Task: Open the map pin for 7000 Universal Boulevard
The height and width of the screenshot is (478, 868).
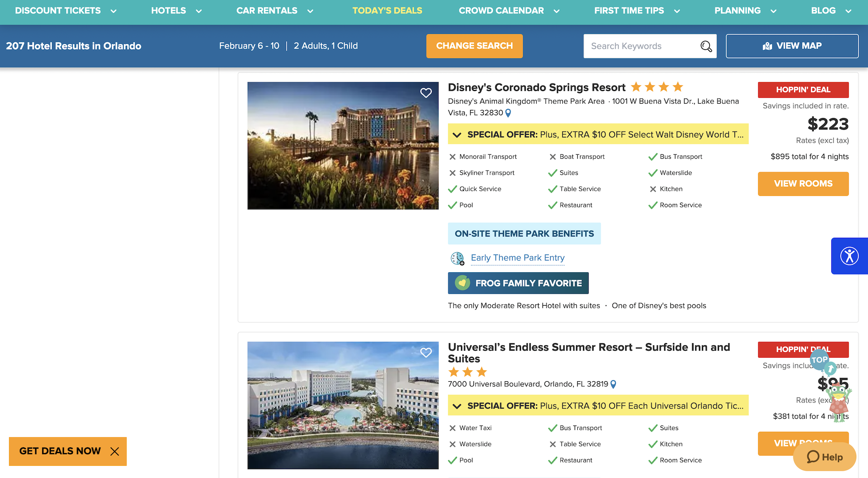Action: point(613,384)
